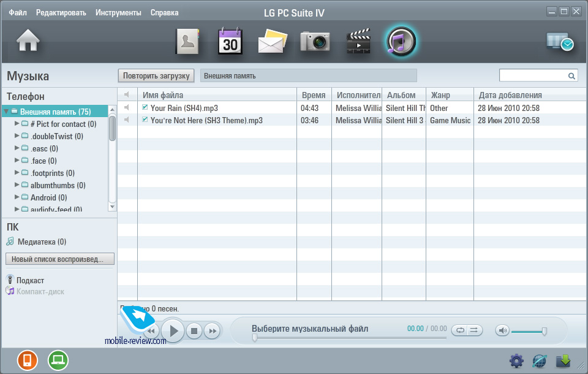The height and width of the screenshot is (374, 588).
Task: Select Your Rain (SH4).mp3 file name
Action: tap(184, 108)
